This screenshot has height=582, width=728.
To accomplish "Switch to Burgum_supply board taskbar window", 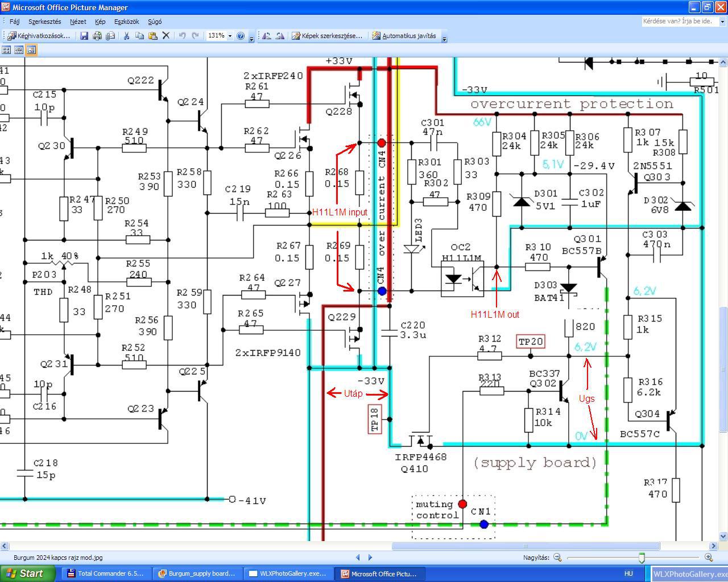I will click(x=198, y=573).
